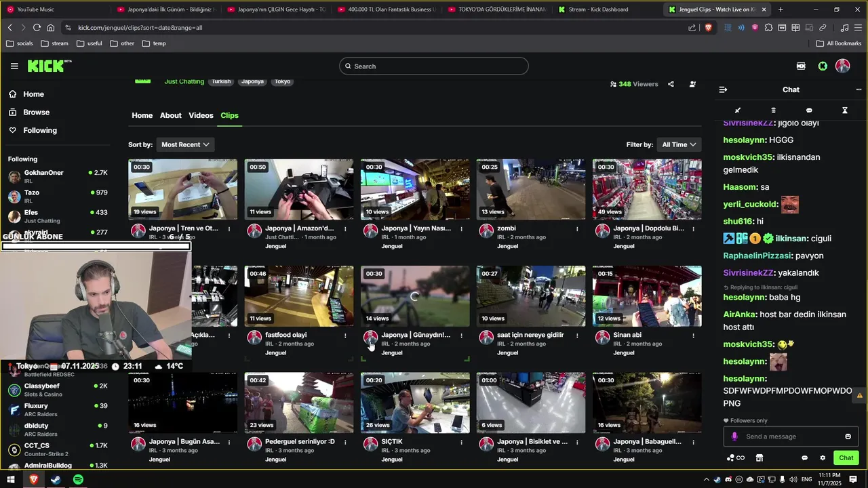
Task: Click the icon right of channel share
Action: pyautogui.click(x=692, y=84)
